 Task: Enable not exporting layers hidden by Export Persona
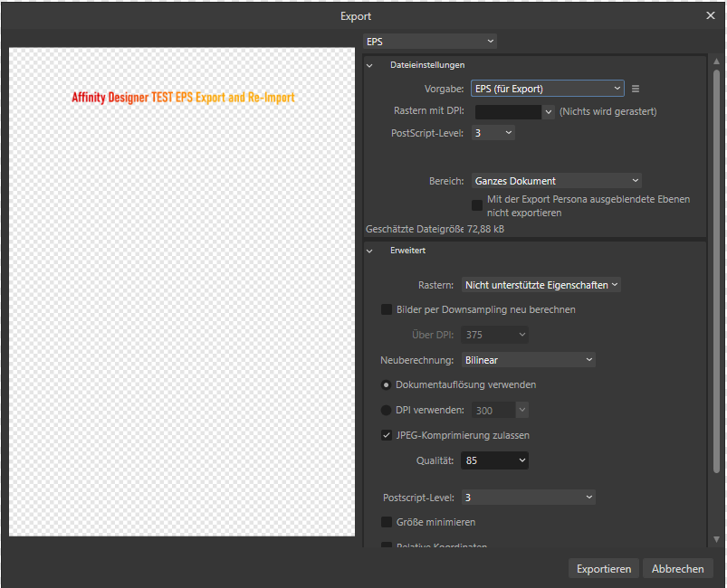(477, 205)
